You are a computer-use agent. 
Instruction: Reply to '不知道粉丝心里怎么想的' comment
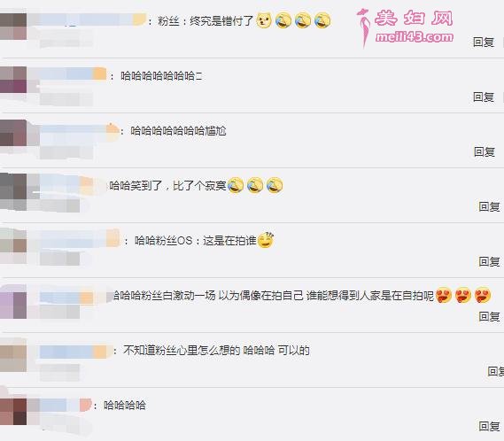pos(496,372)
